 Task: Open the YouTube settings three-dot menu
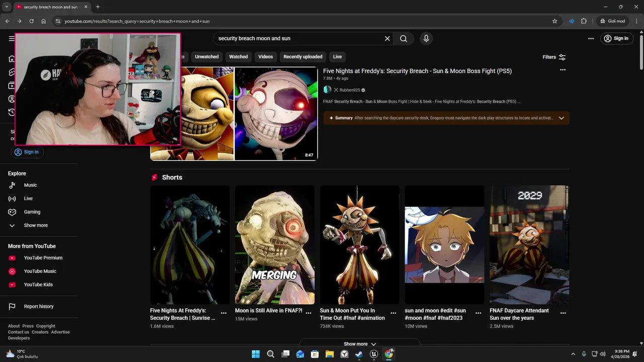pyautogui.click(x=591, y=39)
